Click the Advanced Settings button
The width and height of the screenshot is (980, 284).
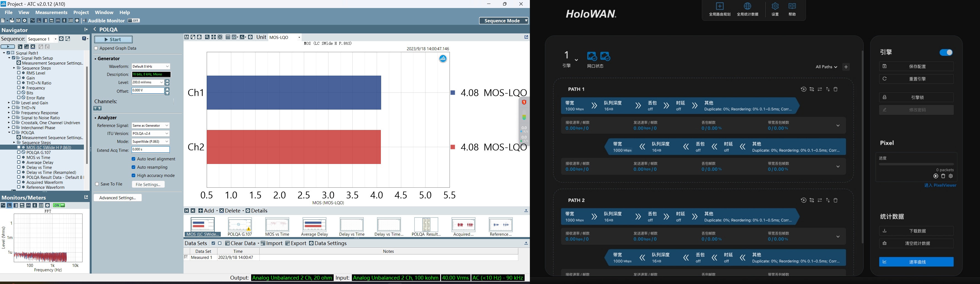pos(118,198)
